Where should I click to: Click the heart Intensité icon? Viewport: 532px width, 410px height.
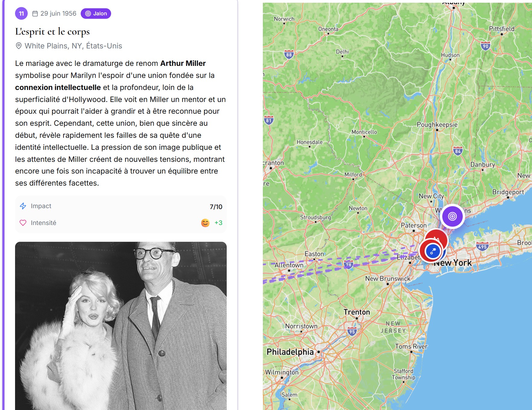pyautogui.click(x=23, y=223)
